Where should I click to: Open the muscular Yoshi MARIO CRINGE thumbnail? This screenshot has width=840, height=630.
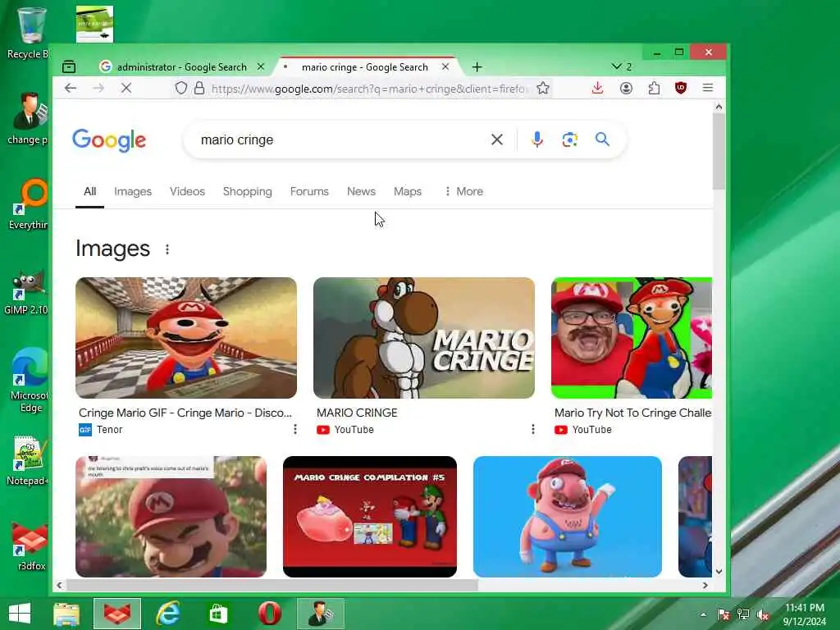424,337
